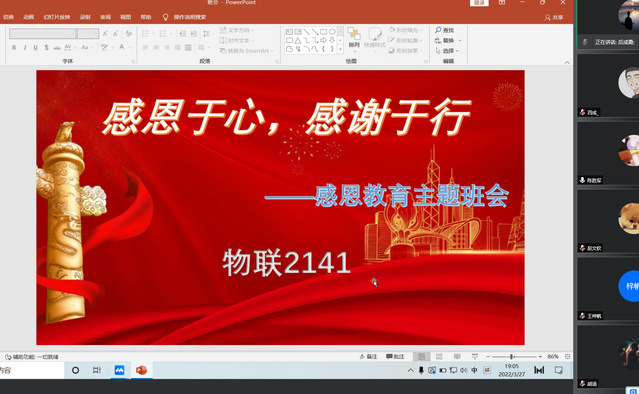The width and height of the screenshot is (639, 394).
Task: Toggle Italic formatting in the ribbon
Action: pyautogui.click(x=25, y=48)
